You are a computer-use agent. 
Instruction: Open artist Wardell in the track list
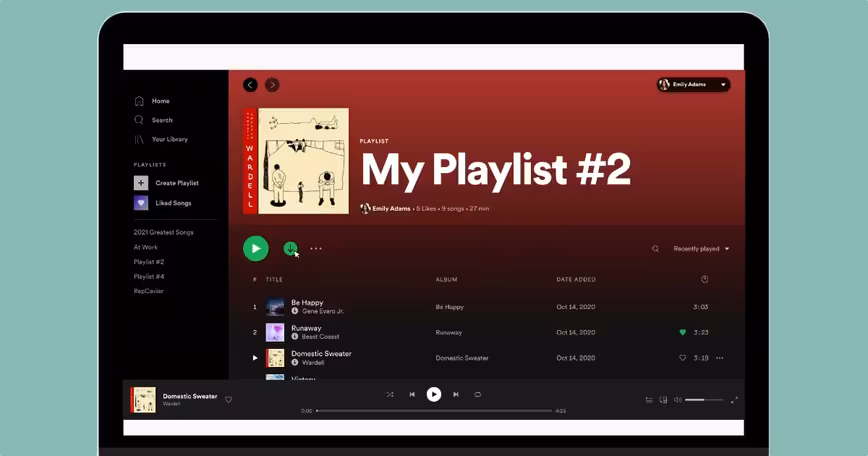(313, 362)
